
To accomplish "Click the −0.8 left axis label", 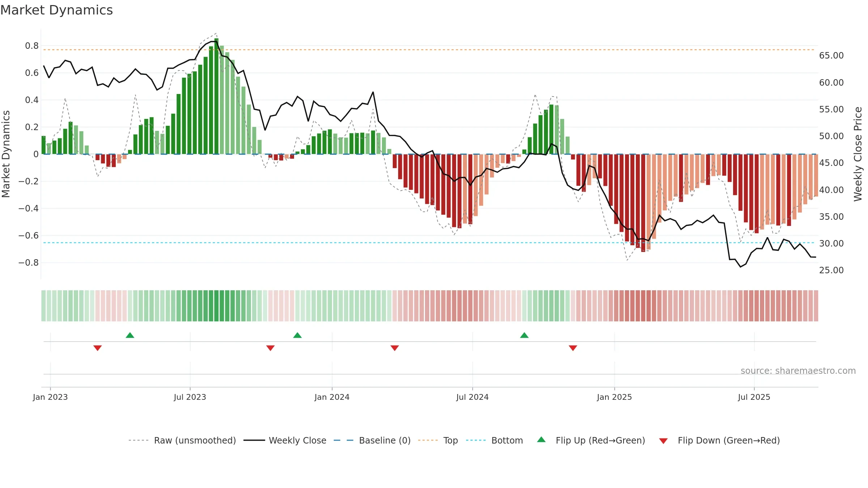I will (28, 262).
